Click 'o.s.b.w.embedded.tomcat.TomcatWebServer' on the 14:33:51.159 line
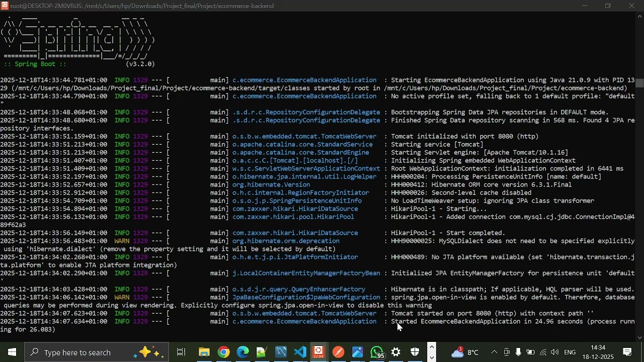644x362 pixels. (x=304, y=136)
